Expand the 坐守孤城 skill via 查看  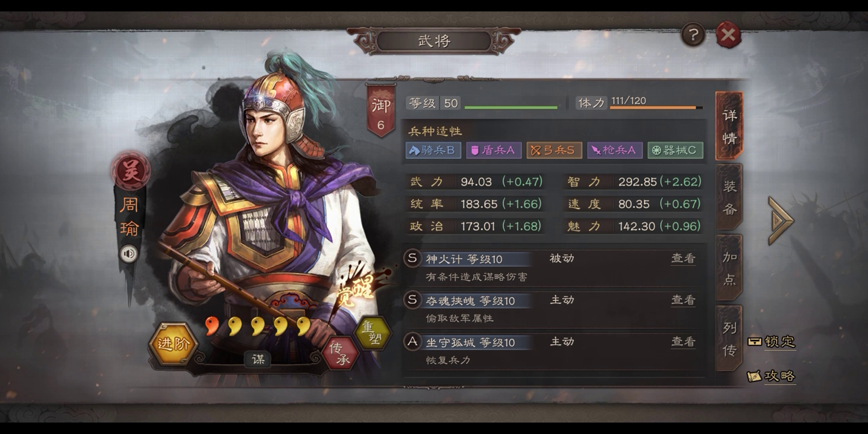point(684,341)
